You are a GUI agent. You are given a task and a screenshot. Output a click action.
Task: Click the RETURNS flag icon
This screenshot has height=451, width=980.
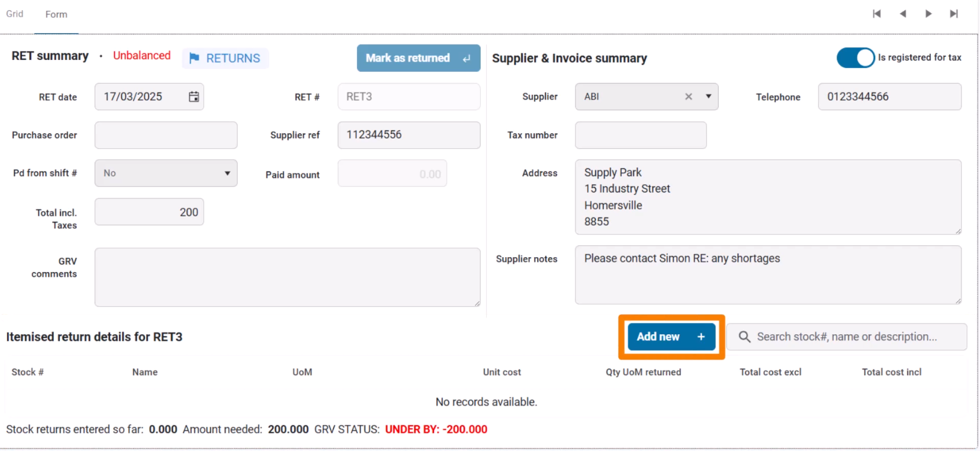coord(194,58)
